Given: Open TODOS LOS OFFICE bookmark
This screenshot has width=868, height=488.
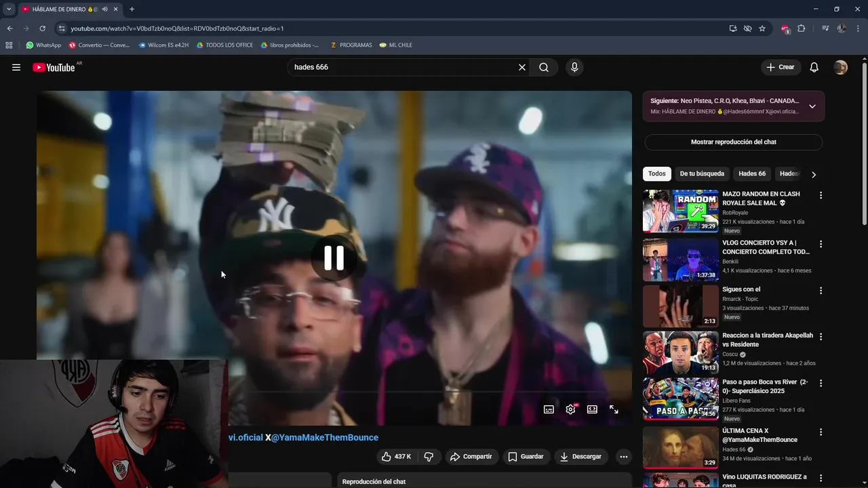Looking at the screenshot, I should [224, 45].
